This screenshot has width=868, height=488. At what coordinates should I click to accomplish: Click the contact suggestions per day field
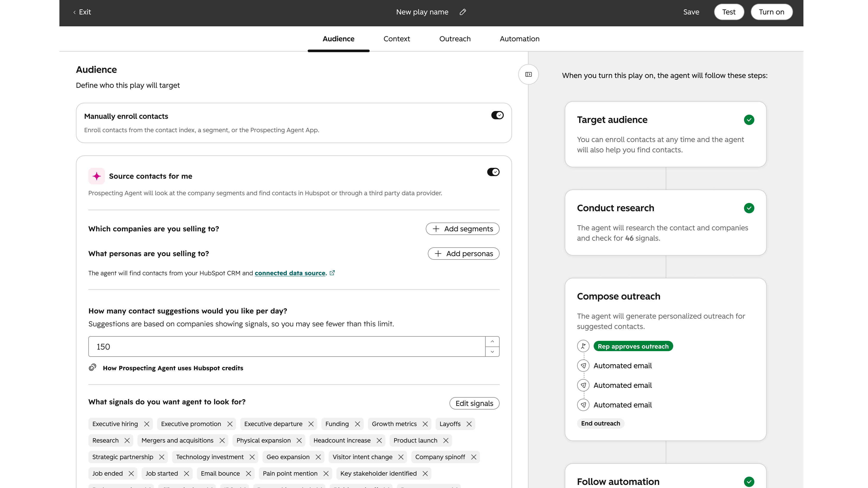tap(287, 347)
